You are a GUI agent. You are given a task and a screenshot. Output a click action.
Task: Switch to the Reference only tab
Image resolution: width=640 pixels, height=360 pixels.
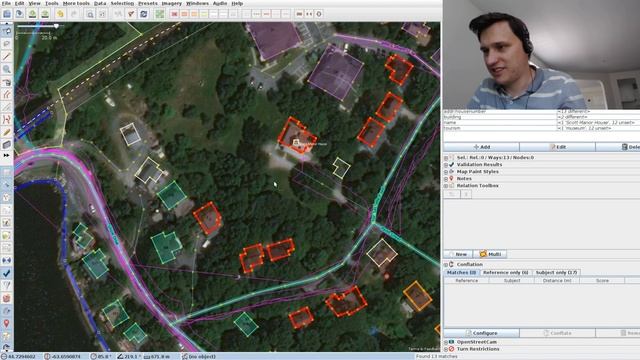(505, 272)
